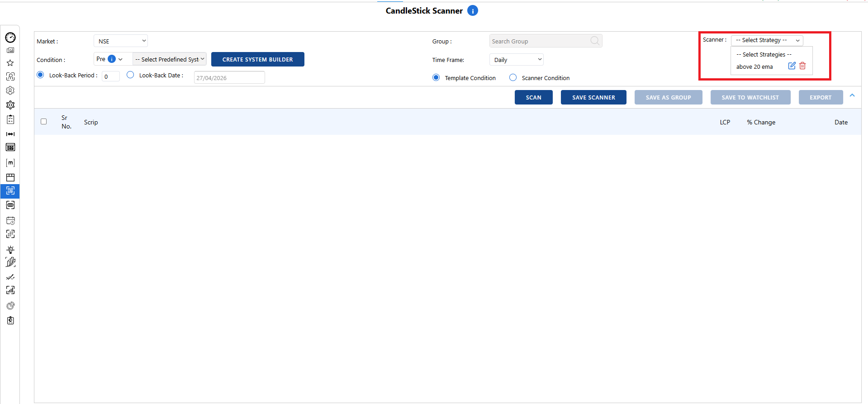Expand the Time Frame Daily dropdown
This screenshot has width=868, height=404.
[x=517, y=60]
